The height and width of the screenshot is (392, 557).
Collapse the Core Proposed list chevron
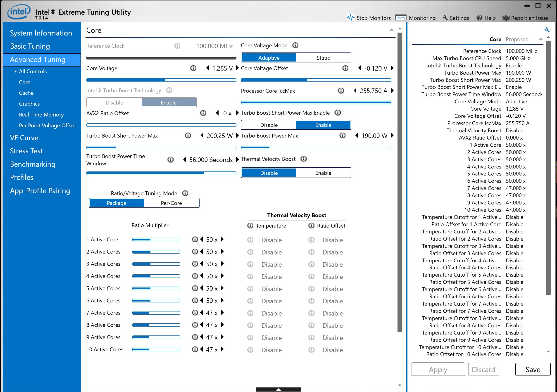click(541, 39)
